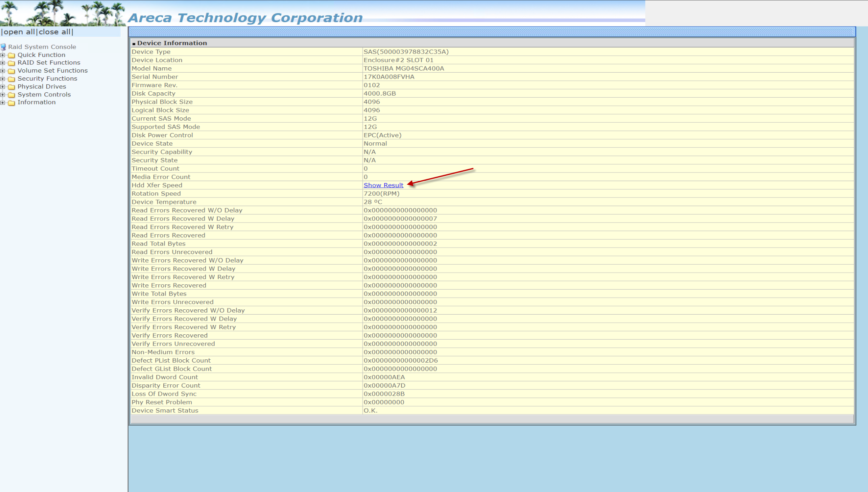The width and height of the screenshot is (868, 492).
Task: Click the Current SAS Mode label
Action: pos(161,119)
